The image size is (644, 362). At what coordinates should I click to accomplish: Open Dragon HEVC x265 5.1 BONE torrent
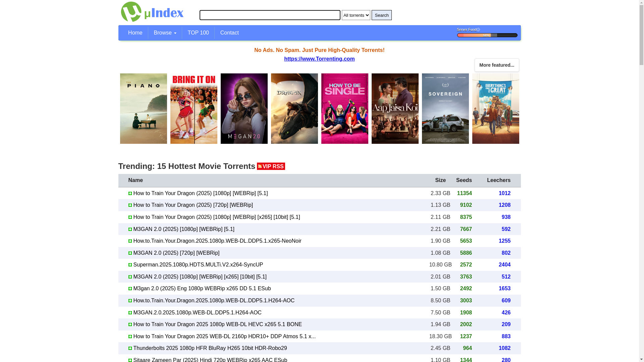pyautogui.click(x=218, y=324)
